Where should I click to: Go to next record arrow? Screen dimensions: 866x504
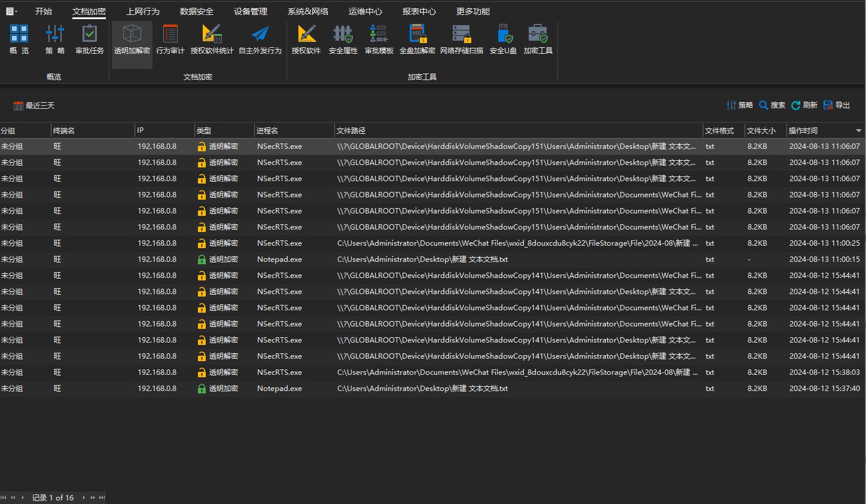(x=84, y=497)
